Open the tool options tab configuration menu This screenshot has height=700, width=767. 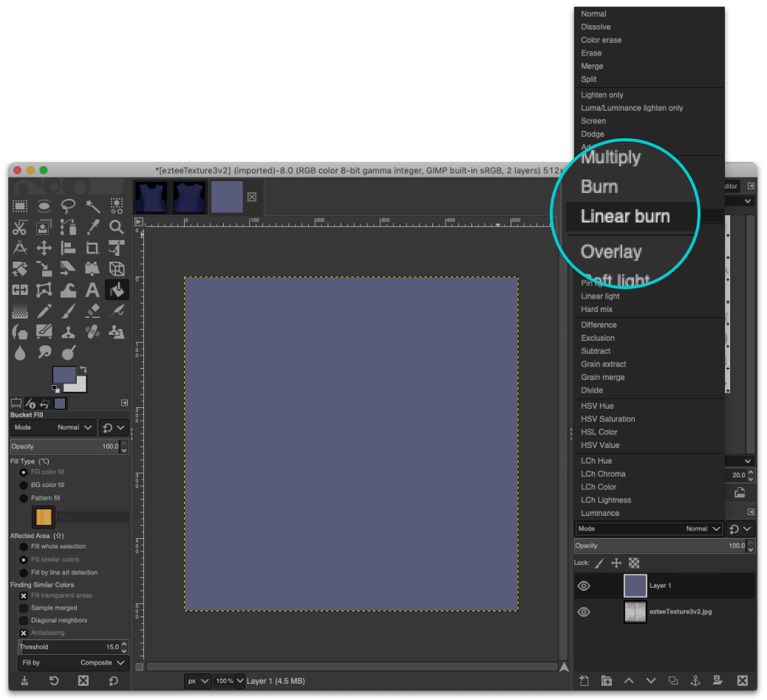[x=124, y=403]
